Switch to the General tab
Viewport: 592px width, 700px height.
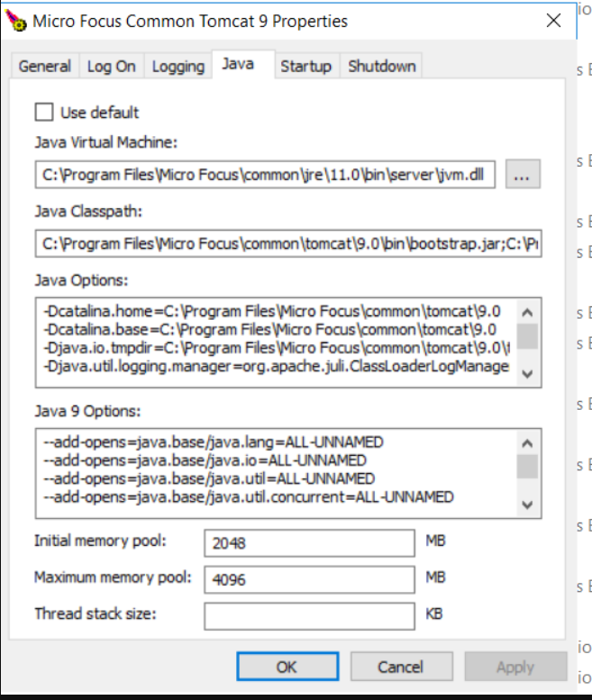pos(44,67)
